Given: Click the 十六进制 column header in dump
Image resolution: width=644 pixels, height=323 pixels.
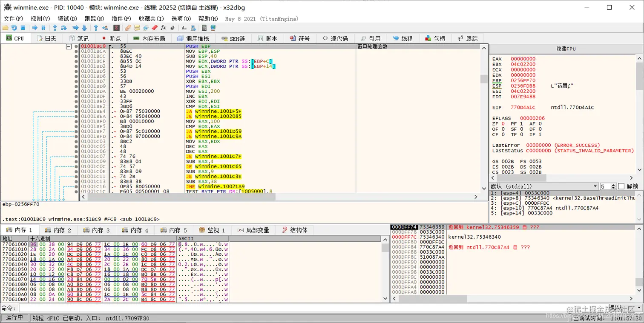Looking at the screenshot, I should (x=102, y=238).
